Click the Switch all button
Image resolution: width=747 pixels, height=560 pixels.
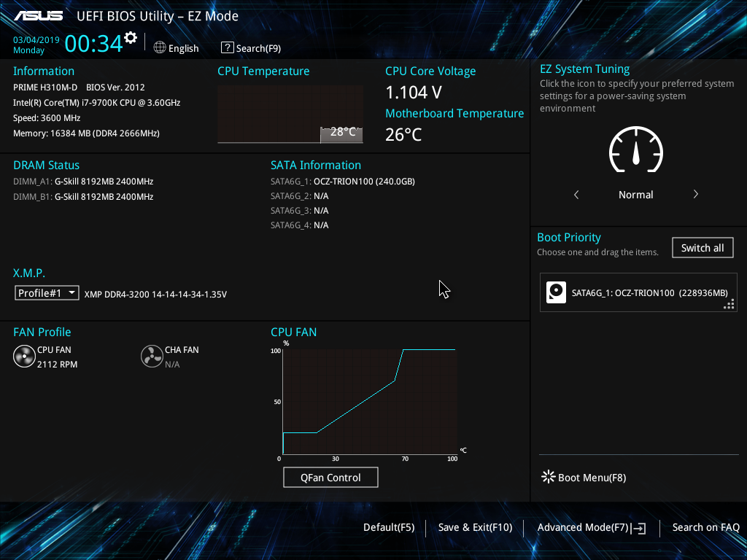(x=703, y=248)
